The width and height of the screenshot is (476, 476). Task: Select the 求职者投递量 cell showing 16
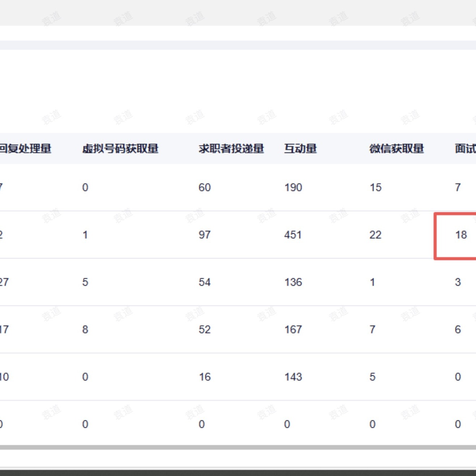coord(204,377)
